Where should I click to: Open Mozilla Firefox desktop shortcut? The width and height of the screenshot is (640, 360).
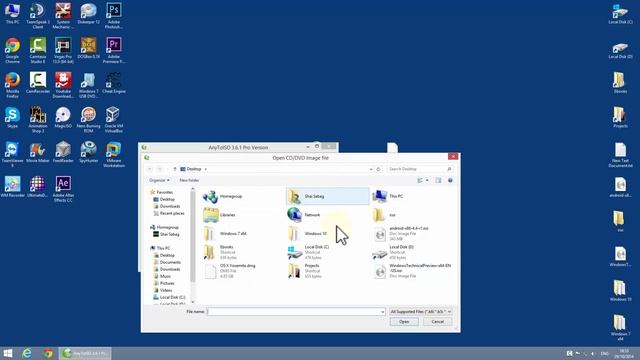tap(12, 85)
